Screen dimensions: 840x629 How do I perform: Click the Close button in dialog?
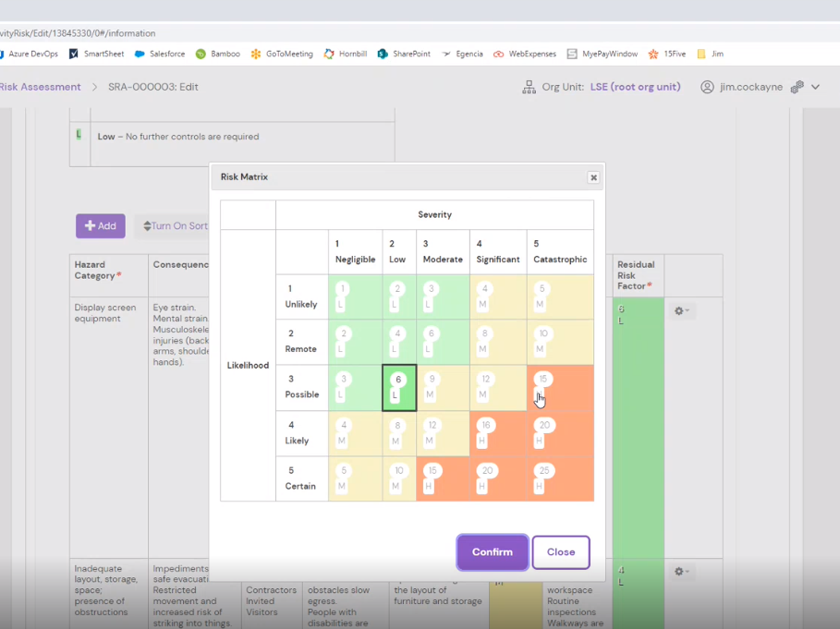(560, 552)
